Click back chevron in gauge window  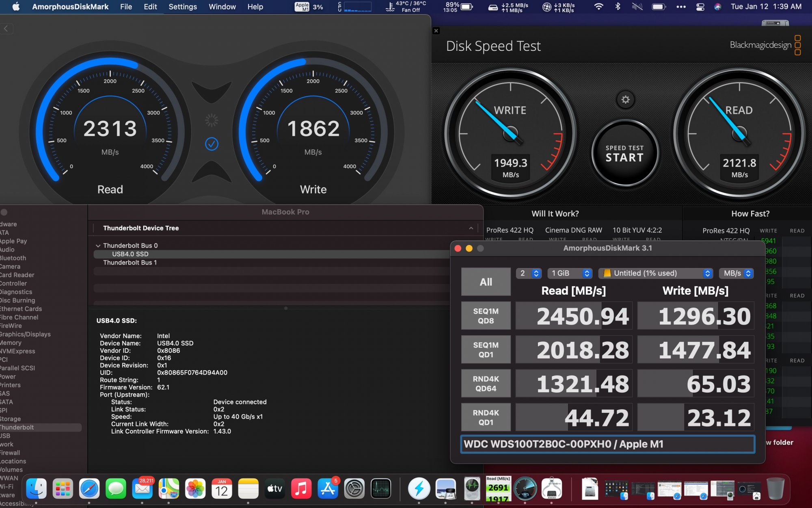point(6,28)
